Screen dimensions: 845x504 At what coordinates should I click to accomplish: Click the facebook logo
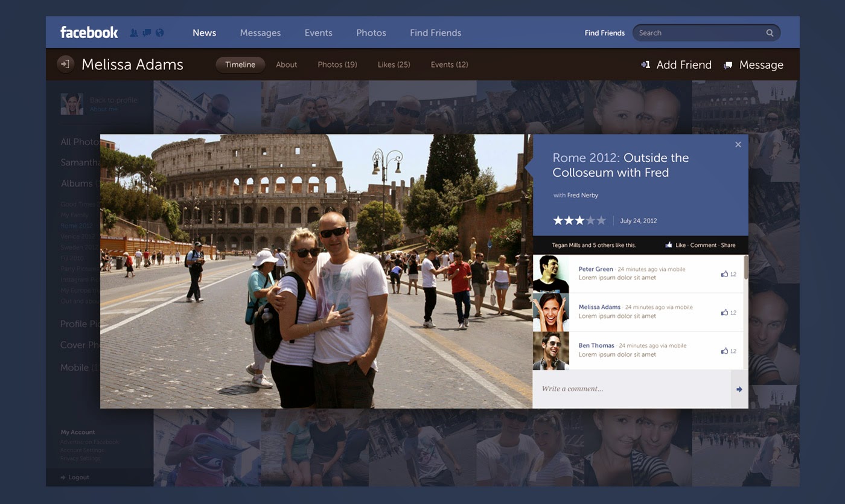[89, 33]
